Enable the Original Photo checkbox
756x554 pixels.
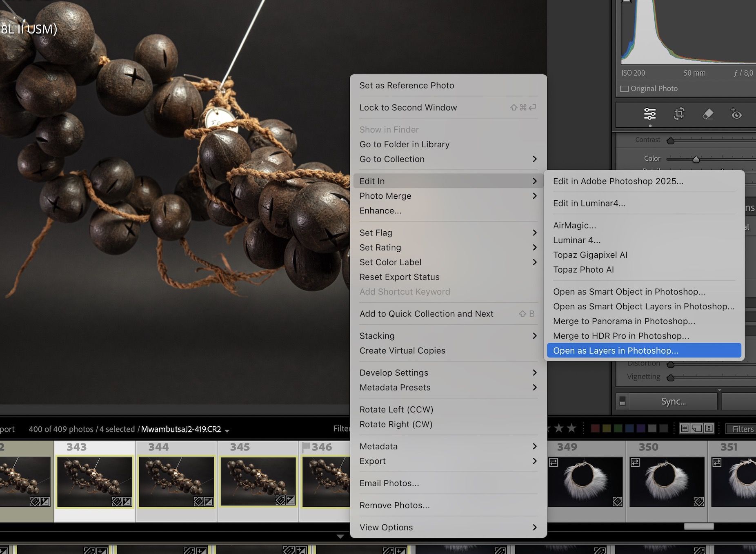[x=625, y=89]
